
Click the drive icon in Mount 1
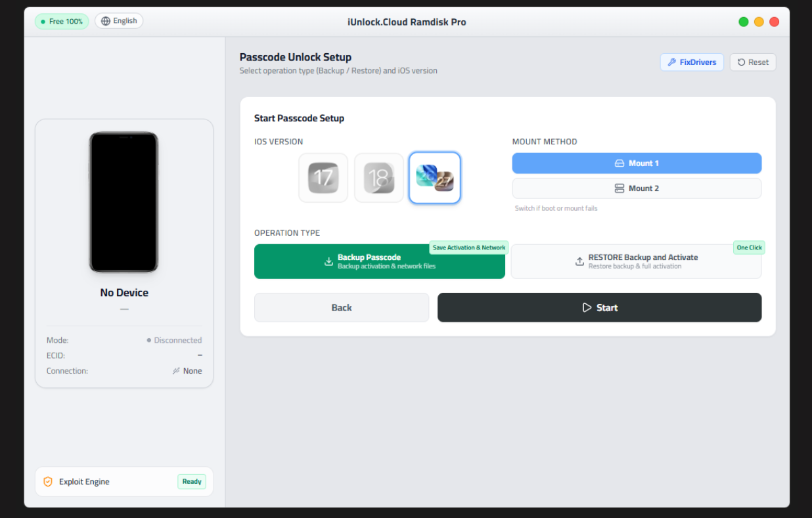point(619,163)
